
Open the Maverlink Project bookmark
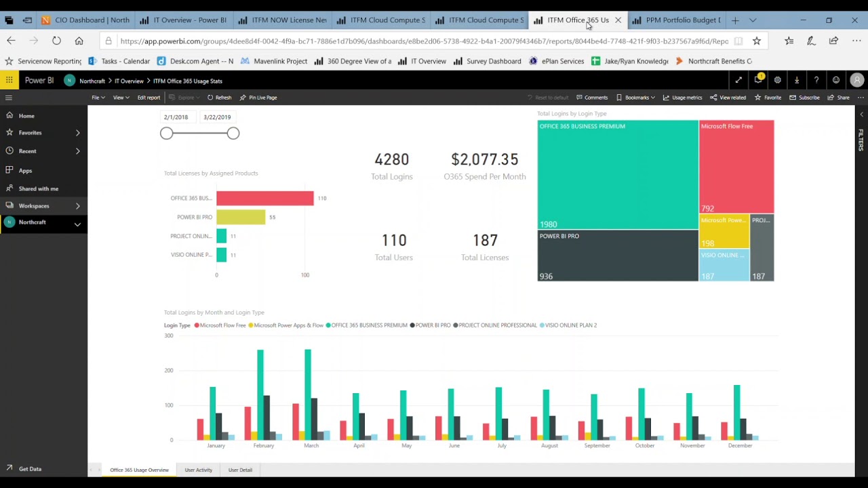[x=275, y=61]
